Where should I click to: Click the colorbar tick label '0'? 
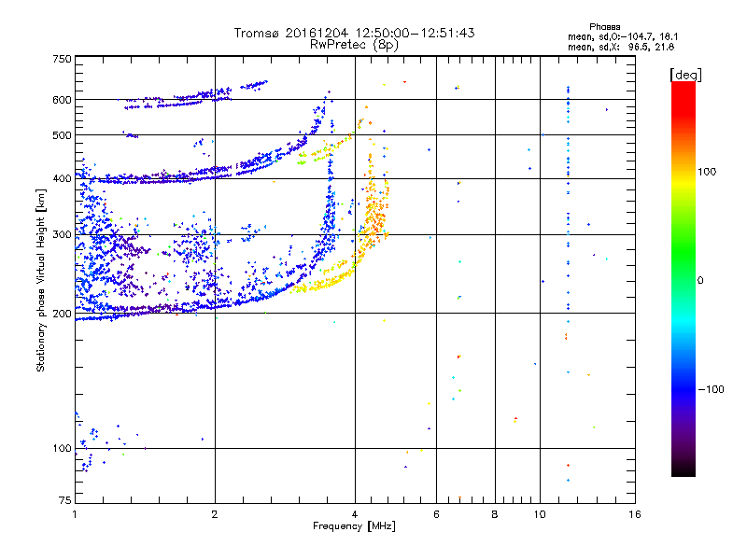(700, 281)
